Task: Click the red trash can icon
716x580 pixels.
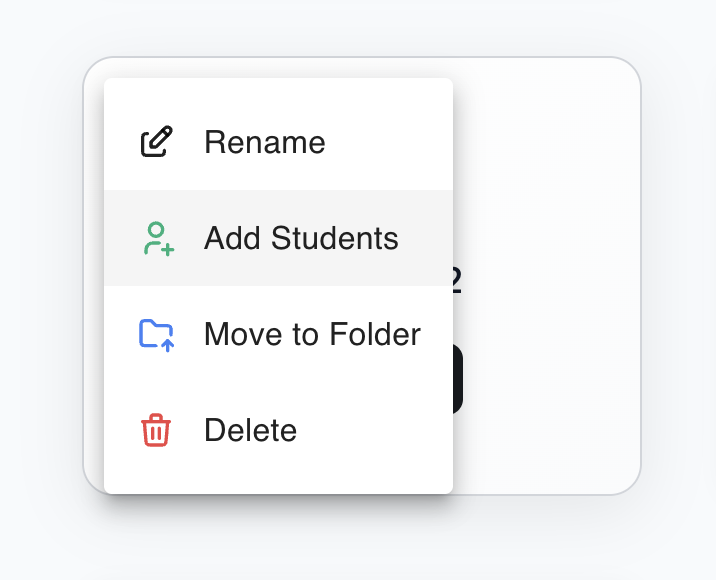Action: coord(156,430)
